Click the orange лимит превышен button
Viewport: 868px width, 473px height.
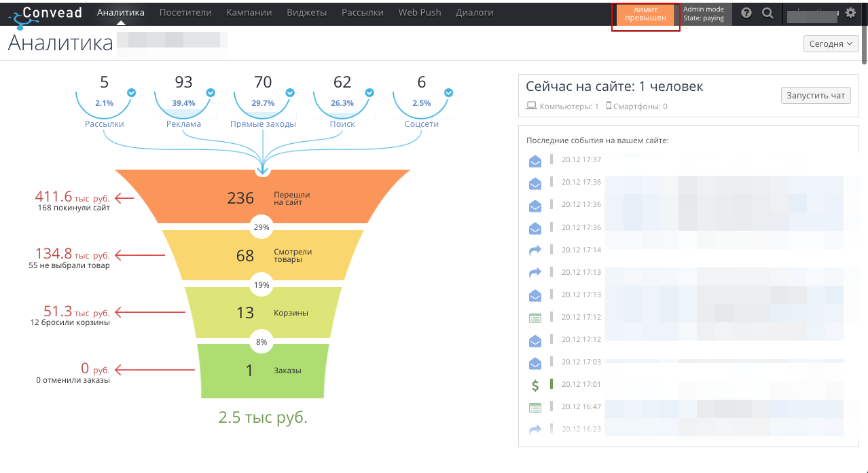click(645, 14)
